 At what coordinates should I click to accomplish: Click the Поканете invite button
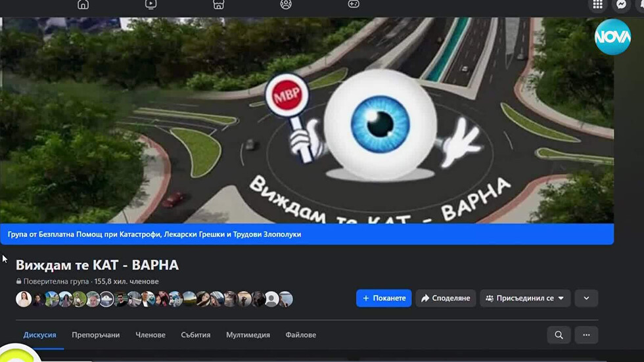[x=384, y=298]
